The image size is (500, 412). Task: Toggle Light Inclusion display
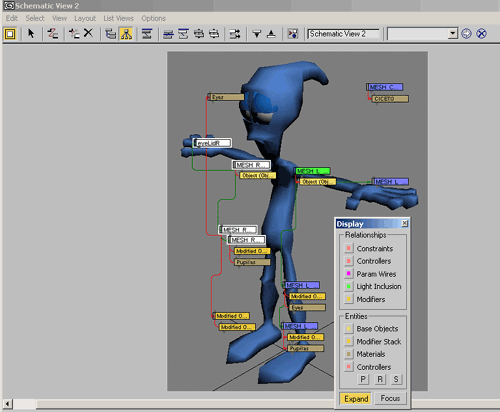point(349,286)
